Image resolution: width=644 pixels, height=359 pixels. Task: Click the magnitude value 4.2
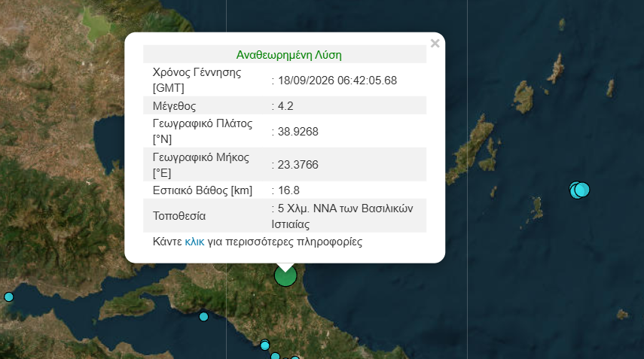coord(285,106)
